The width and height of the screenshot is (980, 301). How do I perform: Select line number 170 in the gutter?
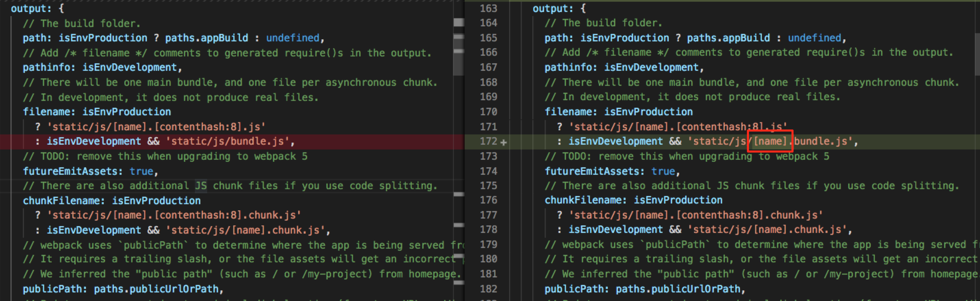point(489,112)
